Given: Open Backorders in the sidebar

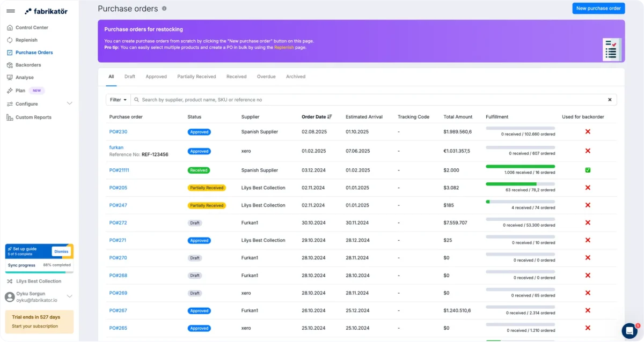Looking at the screenshot, I should [28, 65].
